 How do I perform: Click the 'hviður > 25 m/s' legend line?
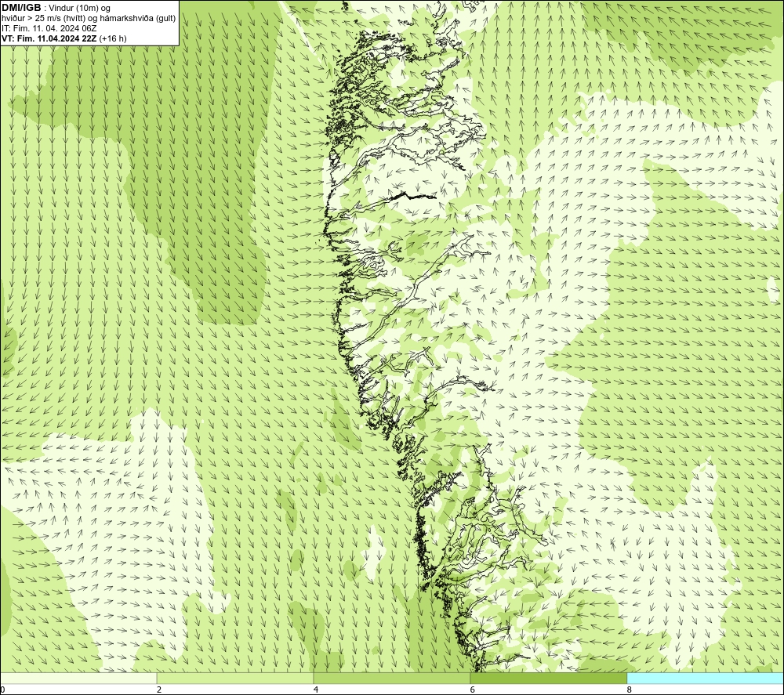coord(89,19)
